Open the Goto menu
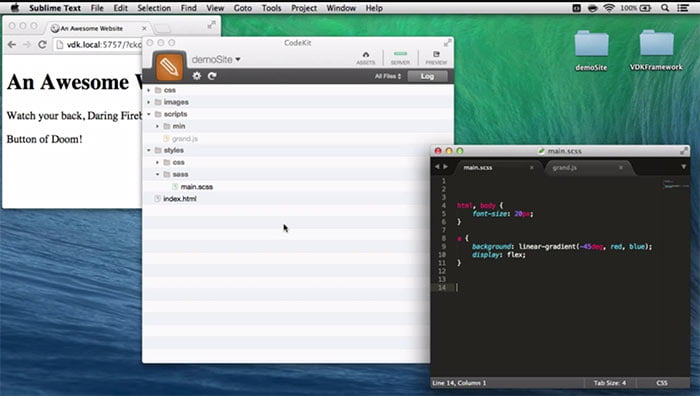The image size is (700, 396). click(243, 8)
